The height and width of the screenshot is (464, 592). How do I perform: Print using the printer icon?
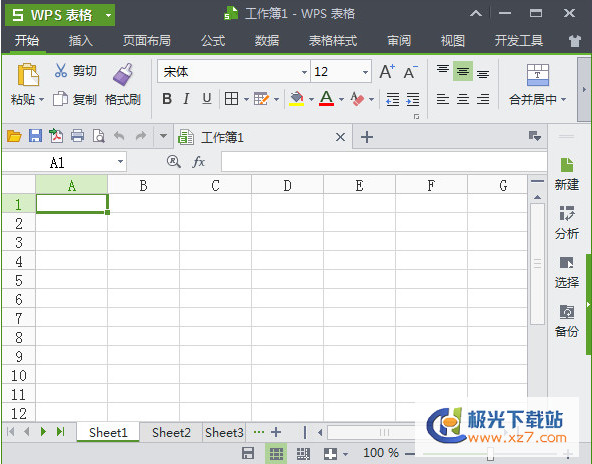point(77,136)
